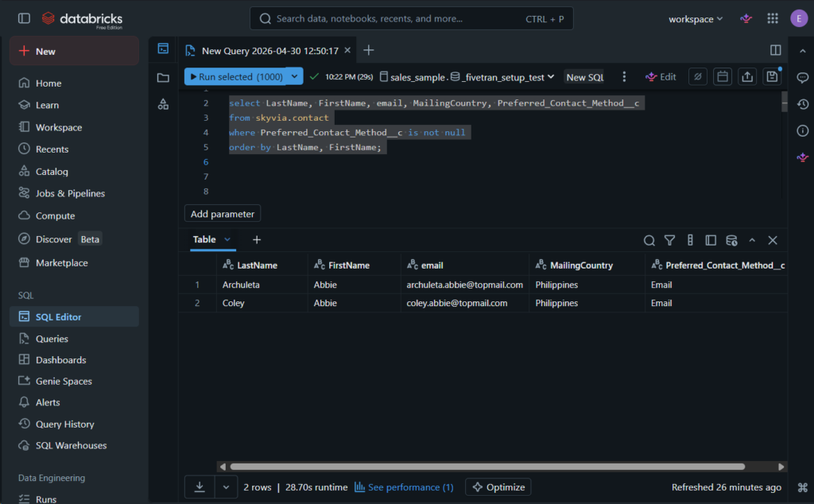Toggle the slashed circle icon next to Edit

point(698,77)
